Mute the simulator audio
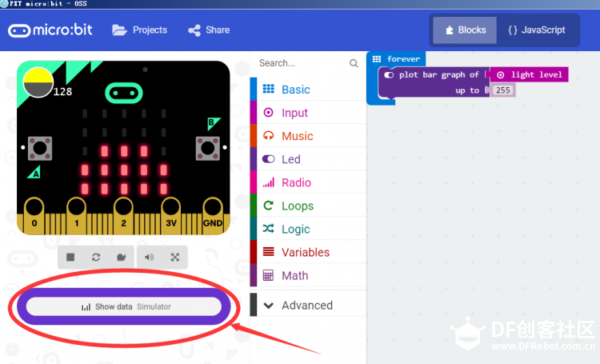 pyautogui.click(x=150, y=258)
